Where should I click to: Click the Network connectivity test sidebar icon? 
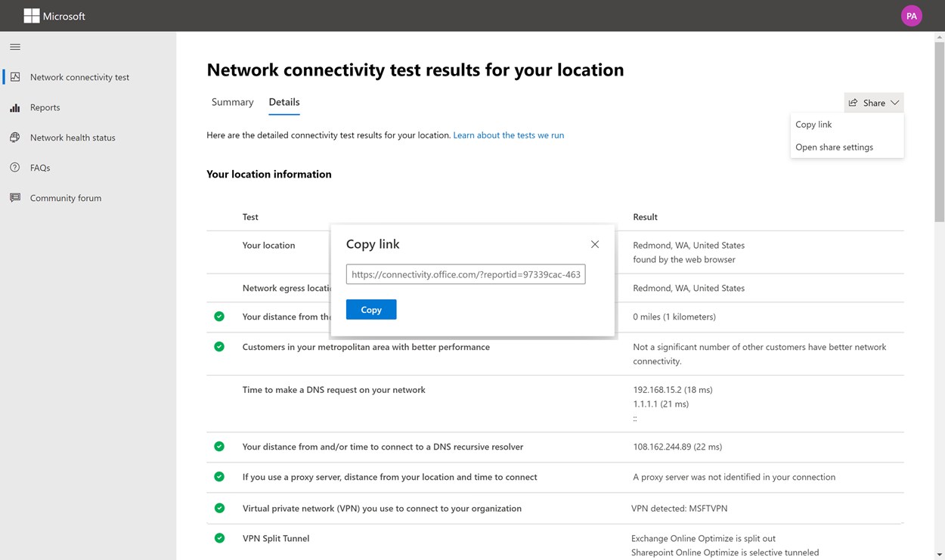(15, 77)
